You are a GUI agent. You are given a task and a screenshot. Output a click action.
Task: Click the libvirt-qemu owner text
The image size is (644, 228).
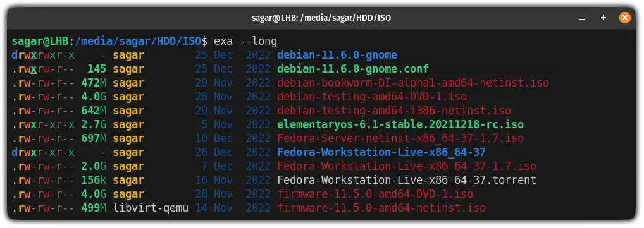click(x=151, y=208)
